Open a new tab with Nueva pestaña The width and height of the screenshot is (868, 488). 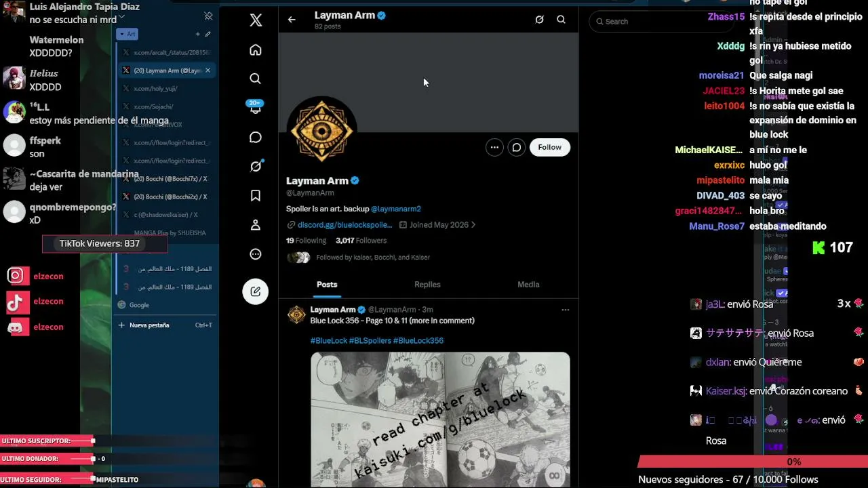(x=167, y=325)
